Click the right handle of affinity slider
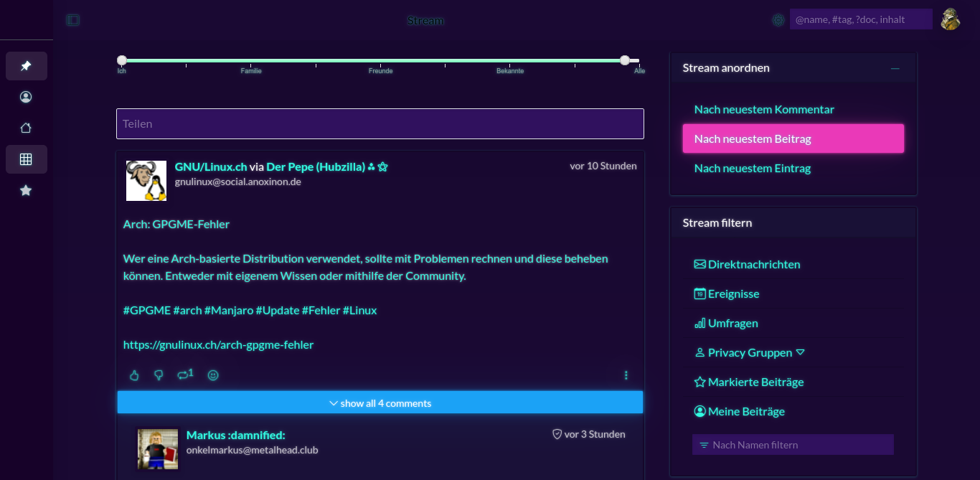 (625, 60)
